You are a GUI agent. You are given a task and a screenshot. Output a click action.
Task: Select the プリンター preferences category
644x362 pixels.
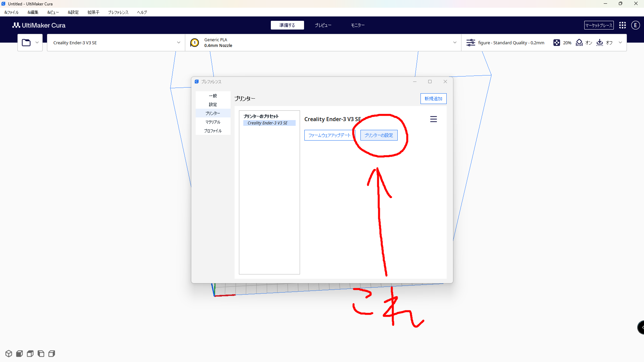pos(213,113)
